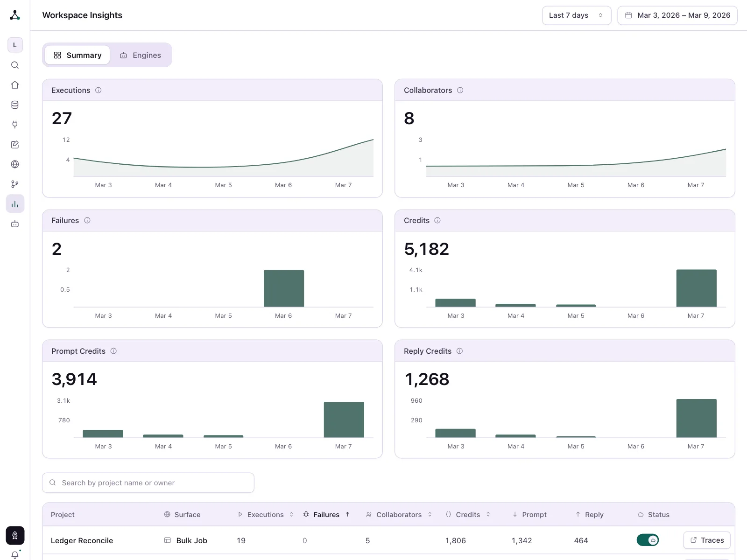Switch to the Summary tab
747x560 pixels.
78,55
